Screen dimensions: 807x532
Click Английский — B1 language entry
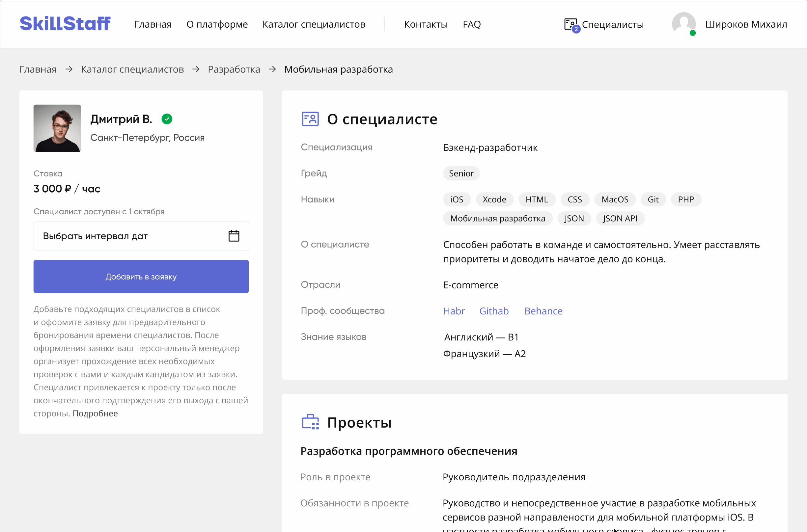click(482, 337)
